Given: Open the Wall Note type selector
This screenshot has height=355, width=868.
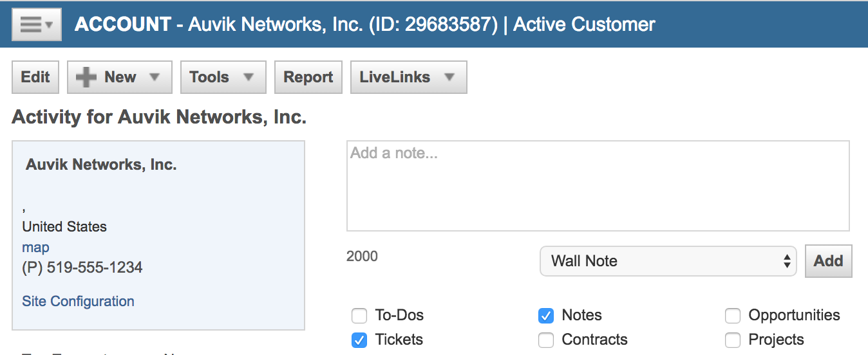Looking at the screenshot, I should click(668, 261).
